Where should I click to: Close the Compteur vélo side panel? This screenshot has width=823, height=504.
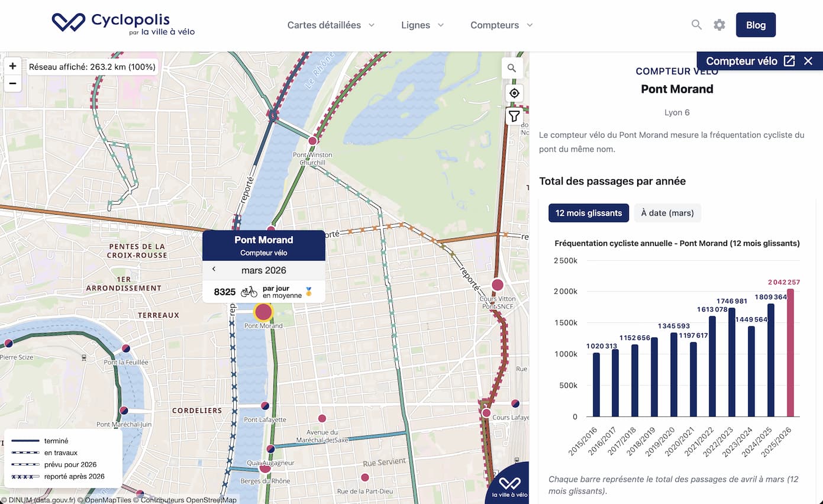(x=808, y=60)
